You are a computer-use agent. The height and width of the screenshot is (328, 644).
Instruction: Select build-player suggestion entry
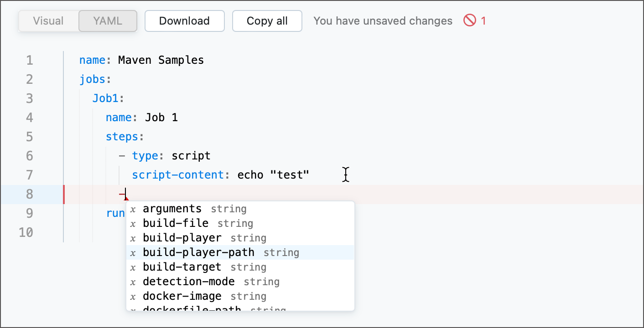tap(182, 237)
